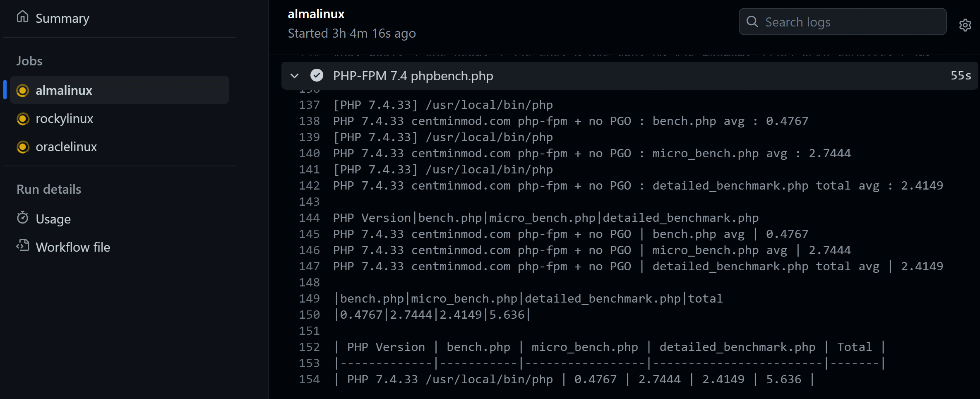Select the almalinux job
Image resolution: width=980 pixels, height=399 pixels.
coord(120,90)
